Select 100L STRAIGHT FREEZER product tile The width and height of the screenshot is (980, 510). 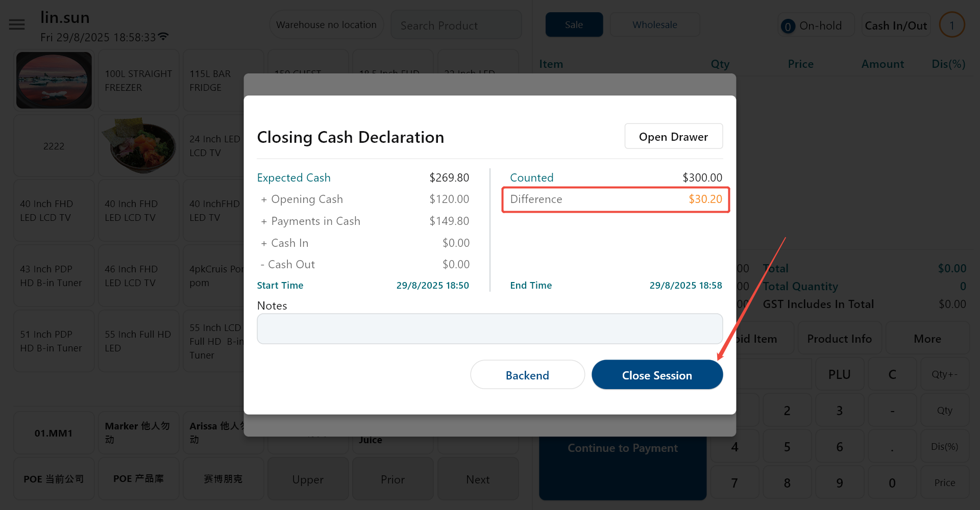tap(139, 81)
